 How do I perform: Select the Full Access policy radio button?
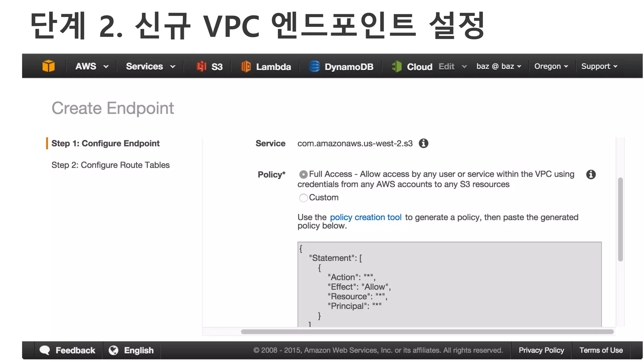coord(303,174)
